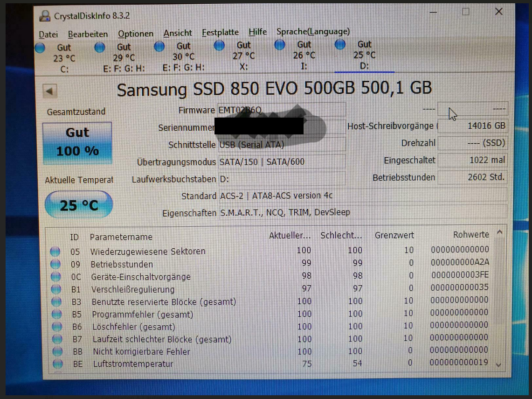Screen dimensions: 532x399
Task: Click SMART list scrollbar up arrow
Action: point(499,232)
